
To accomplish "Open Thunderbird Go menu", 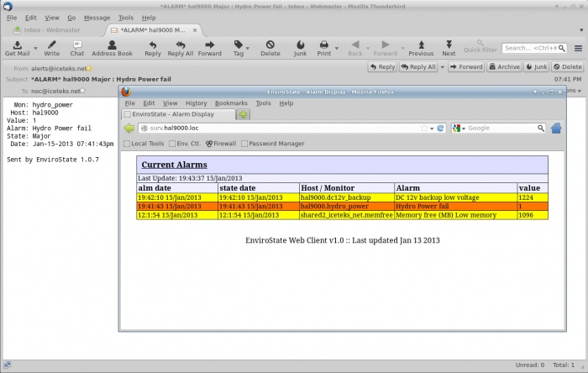I will click(x=71, y=18).
